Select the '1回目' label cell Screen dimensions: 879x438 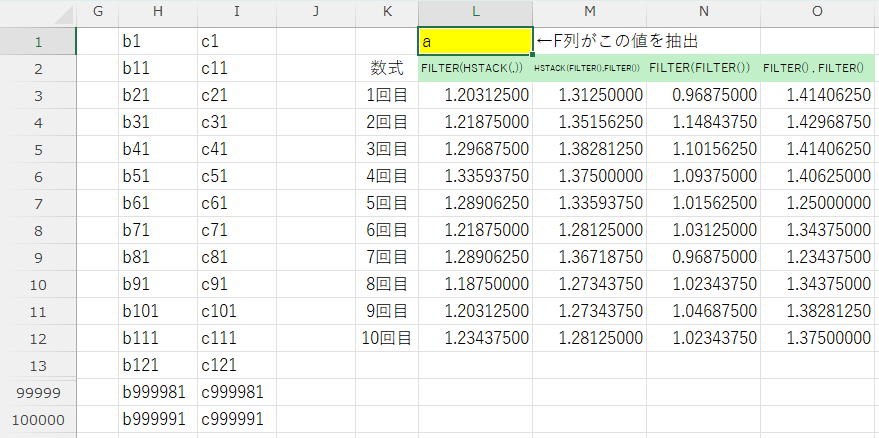tap(387, 95)
